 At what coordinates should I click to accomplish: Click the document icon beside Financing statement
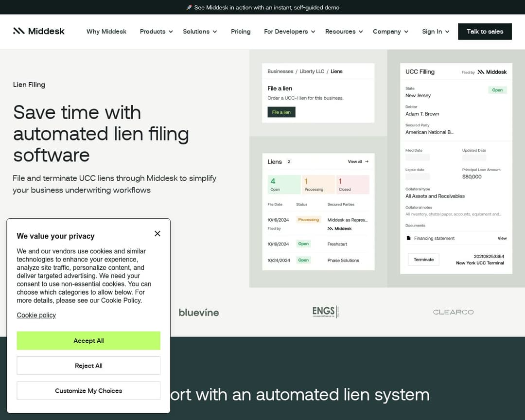coord(408,238)
